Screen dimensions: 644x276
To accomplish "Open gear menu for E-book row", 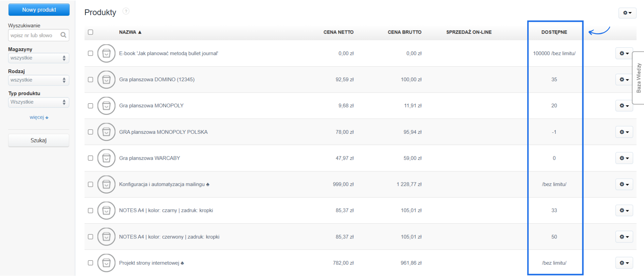I will pyautogui.click(x=624, y=53).
